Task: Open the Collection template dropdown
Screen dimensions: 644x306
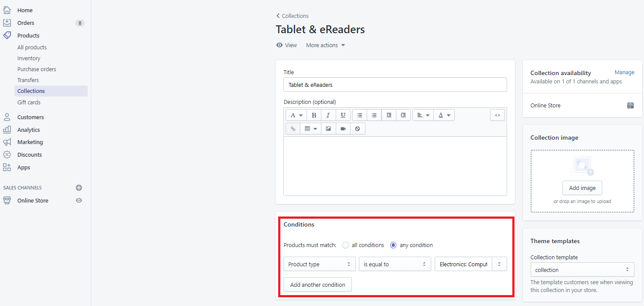Action: [x=583, y=270]
